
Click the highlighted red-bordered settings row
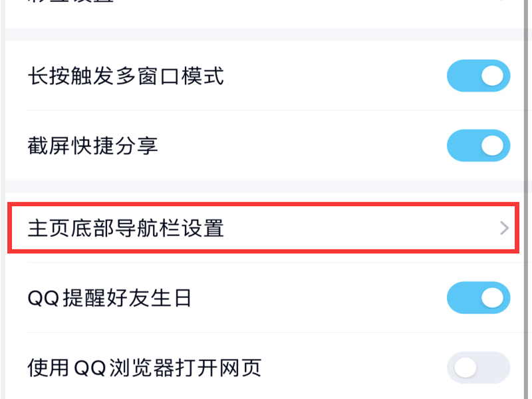[x=263, y=229]
